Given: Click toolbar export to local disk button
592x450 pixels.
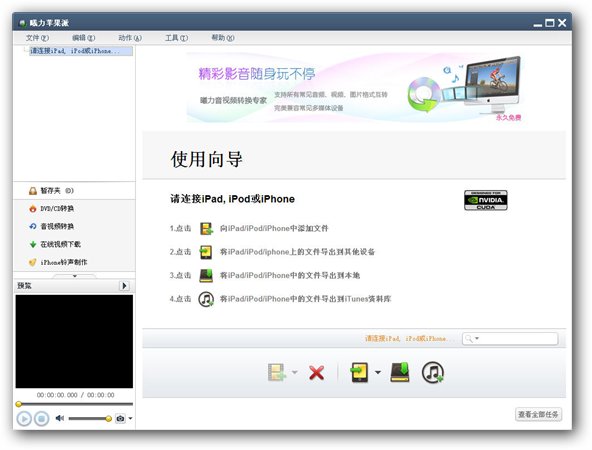Looking at the screenshot, I should (400, 372).
